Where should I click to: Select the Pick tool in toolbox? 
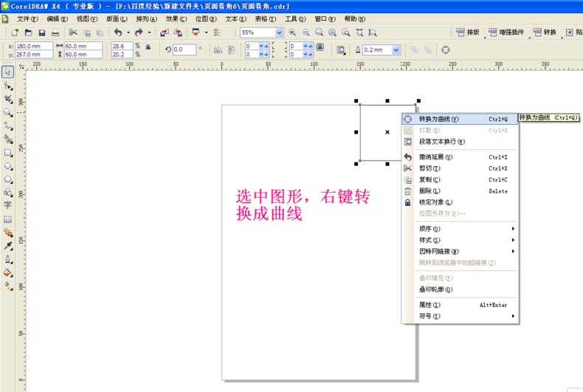[x=8, y=72]
